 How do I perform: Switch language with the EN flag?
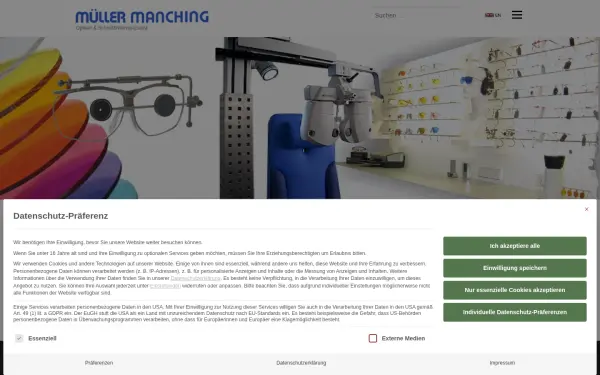pos(493,15)
